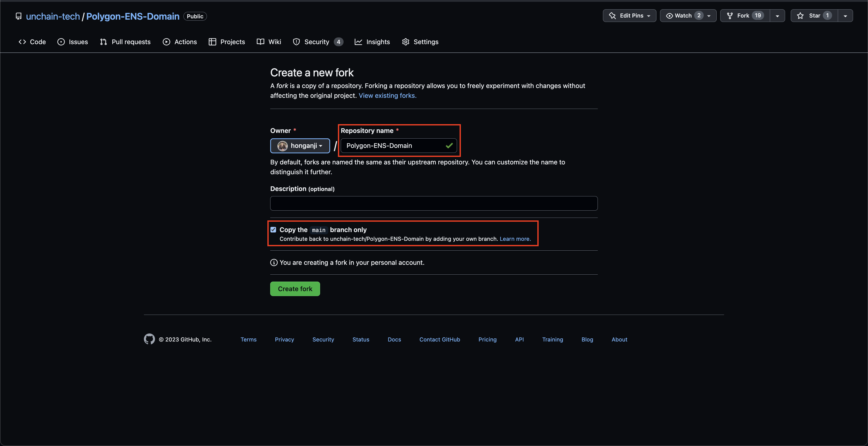Open the Pricing footer link

click(x=487, y=339)
